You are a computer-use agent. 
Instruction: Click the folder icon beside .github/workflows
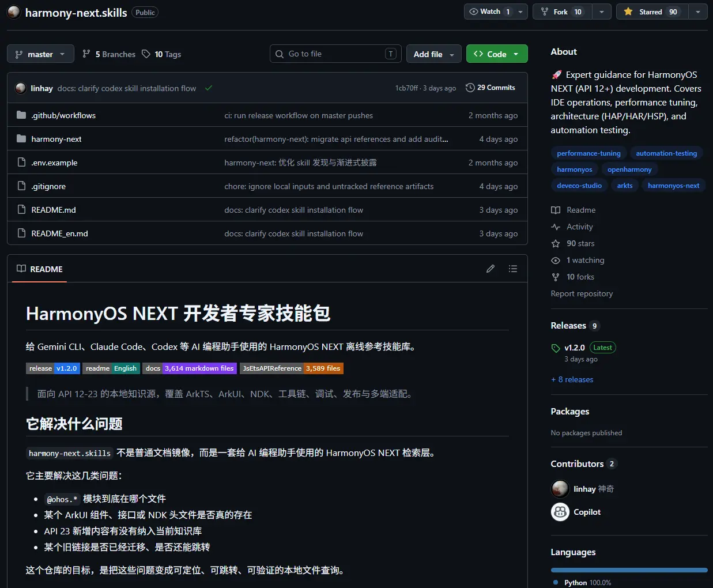click(21, 115)
